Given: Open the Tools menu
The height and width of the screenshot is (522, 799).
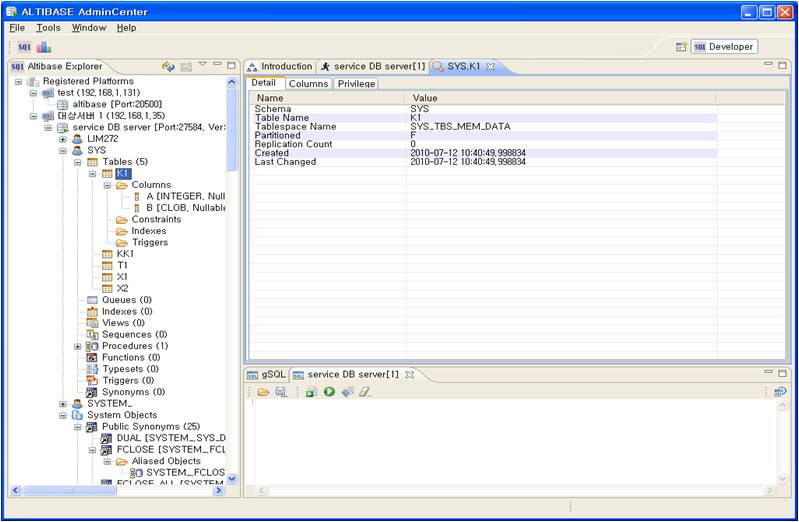Looking at the screenshot, I should click(48, 28).
